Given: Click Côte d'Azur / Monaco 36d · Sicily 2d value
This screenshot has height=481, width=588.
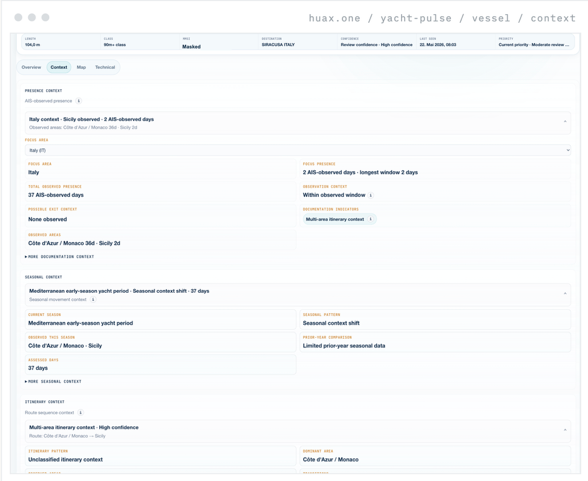Looking at the screenshot, I should pyautogui.click(x=74, y=243).
